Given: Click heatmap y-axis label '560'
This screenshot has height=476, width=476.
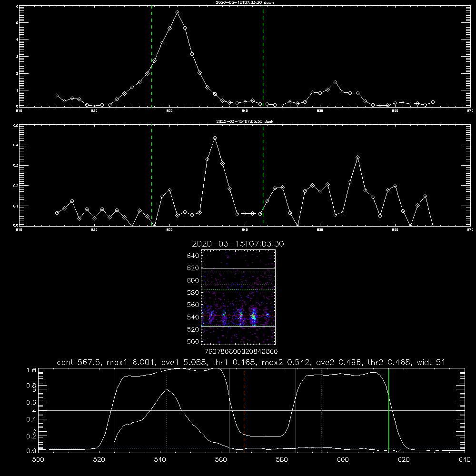Looking at the screenshot, I should (193, 305).
